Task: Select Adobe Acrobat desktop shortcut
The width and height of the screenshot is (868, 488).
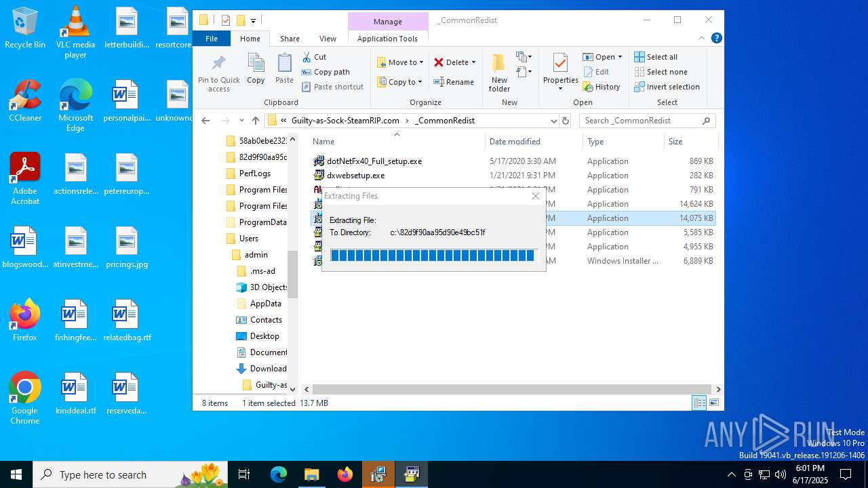Action: [25, 179]
